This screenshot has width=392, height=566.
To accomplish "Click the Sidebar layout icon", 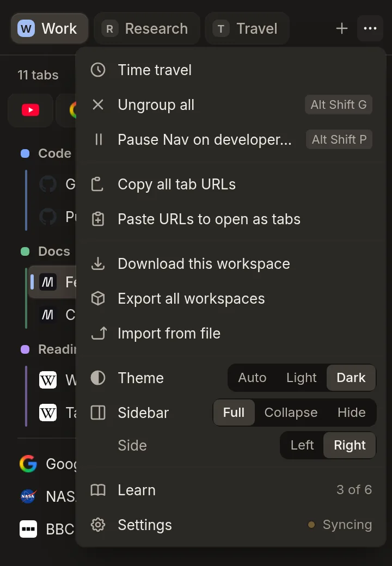I will click(98, 413).
